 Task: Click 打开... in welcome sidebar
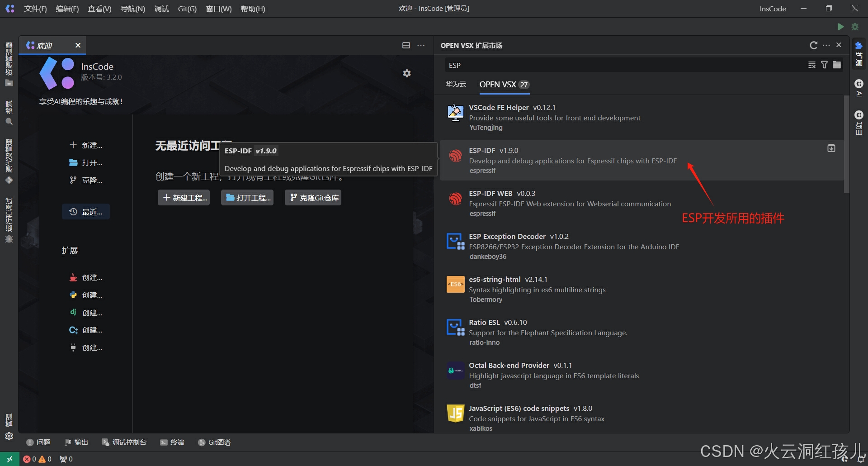(x=85, y=162)
